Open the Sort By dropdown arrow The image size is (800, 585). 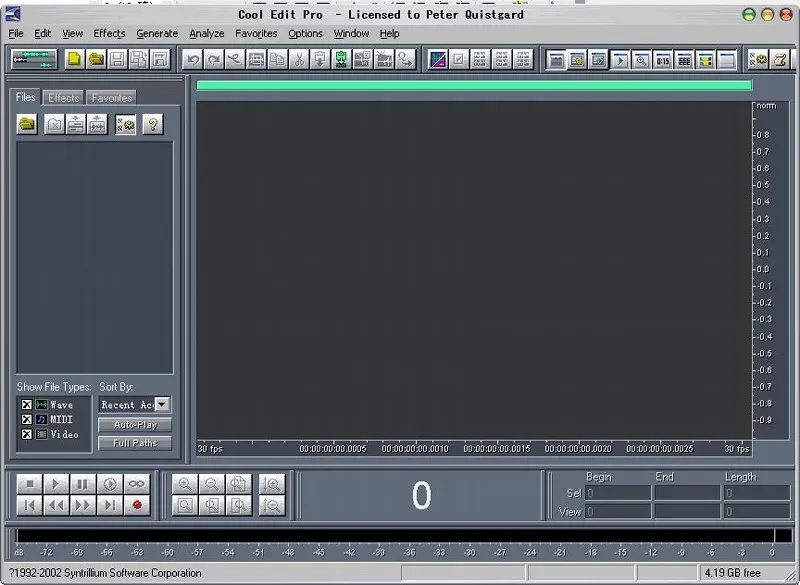pos(162,404)
